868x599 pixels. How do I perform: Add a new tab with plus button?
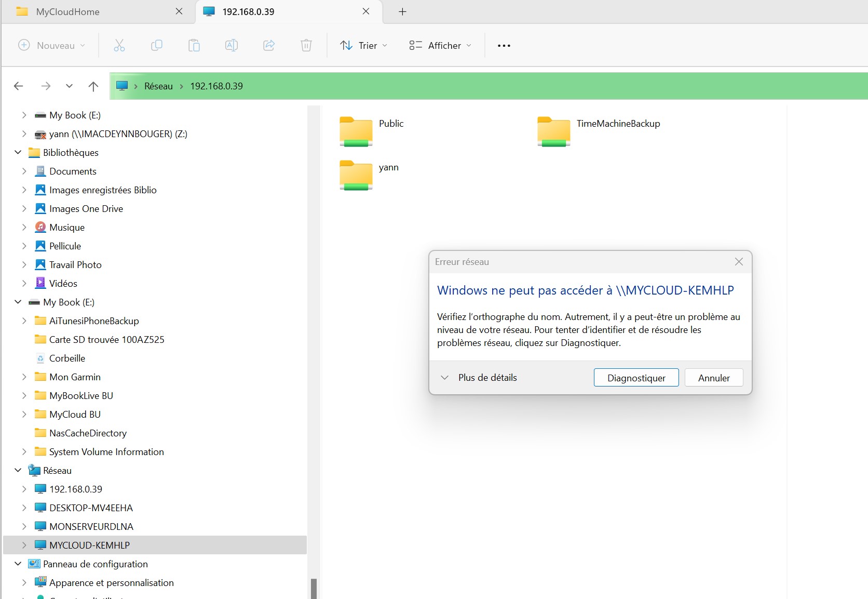click(402, 11)
